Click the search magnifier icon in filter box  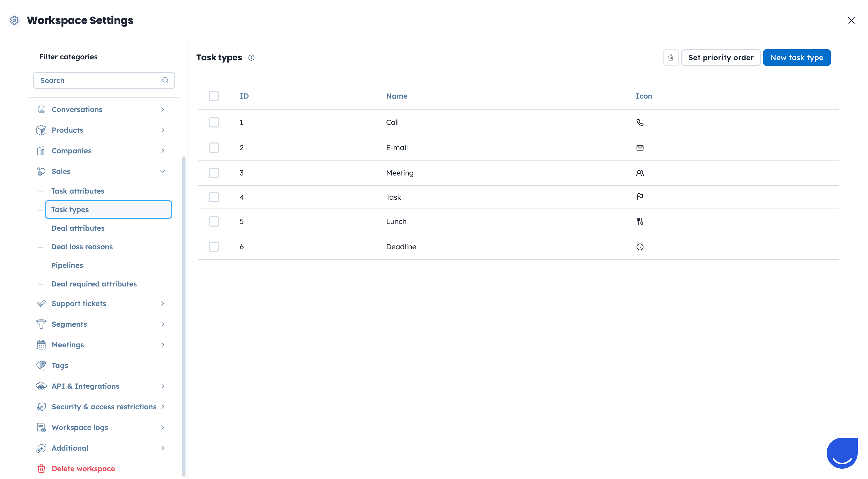pos(165,80)
